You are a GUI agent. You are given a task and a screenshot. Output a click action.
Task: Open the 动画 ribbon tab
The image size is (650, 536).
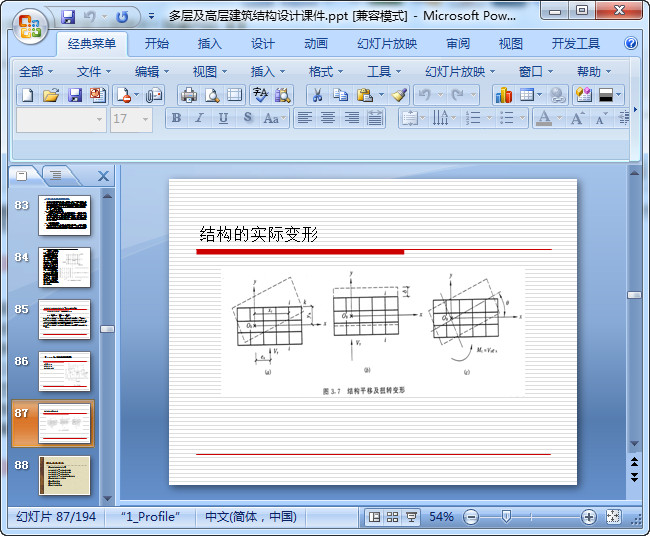point(316,44)
